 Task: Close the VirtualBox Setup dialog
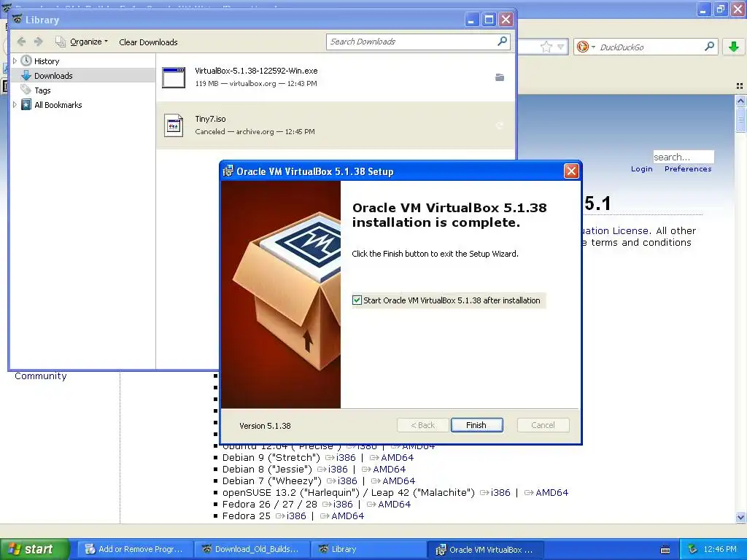click(571, 171)
